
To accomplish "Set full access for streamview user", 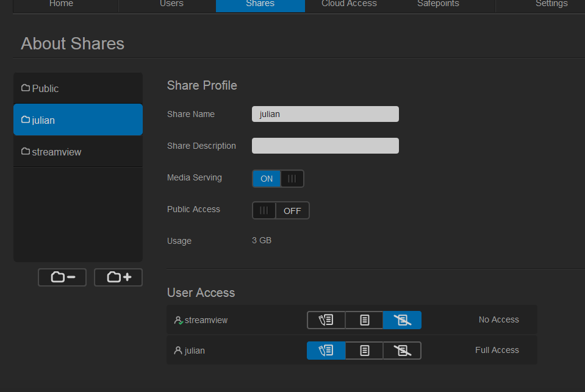I will 326,320.
